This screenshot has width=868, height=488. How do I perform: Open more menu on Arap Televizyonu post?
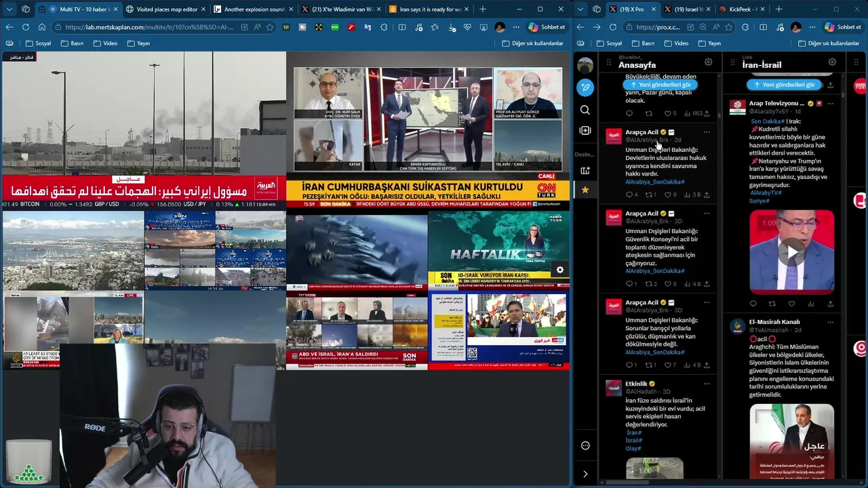point(830,103)
